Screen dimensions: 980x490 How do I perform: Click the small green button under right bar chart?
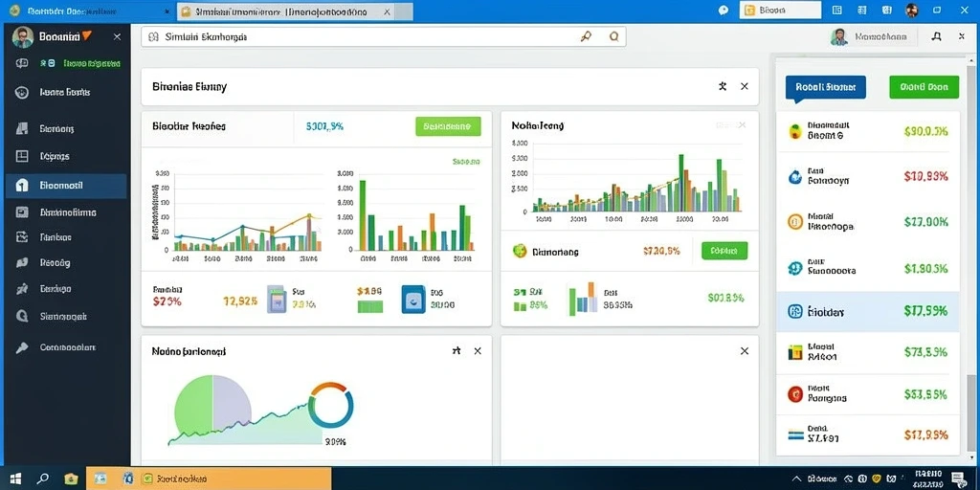(724, 252)
